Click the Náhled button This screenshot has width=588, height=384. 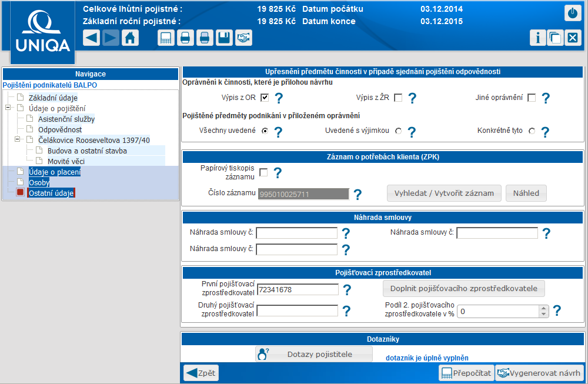(x=526, y=193)
